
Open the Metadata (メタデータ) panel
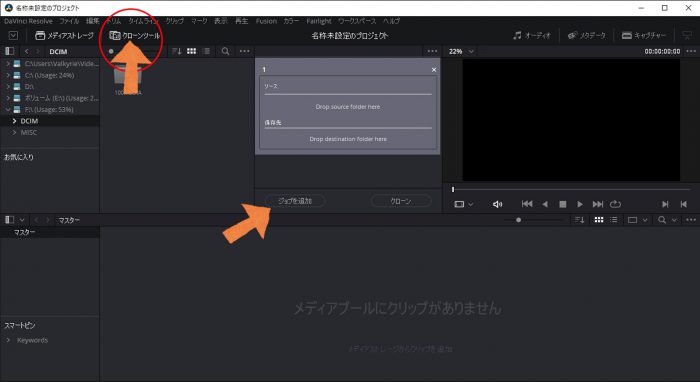coord(586,35)
